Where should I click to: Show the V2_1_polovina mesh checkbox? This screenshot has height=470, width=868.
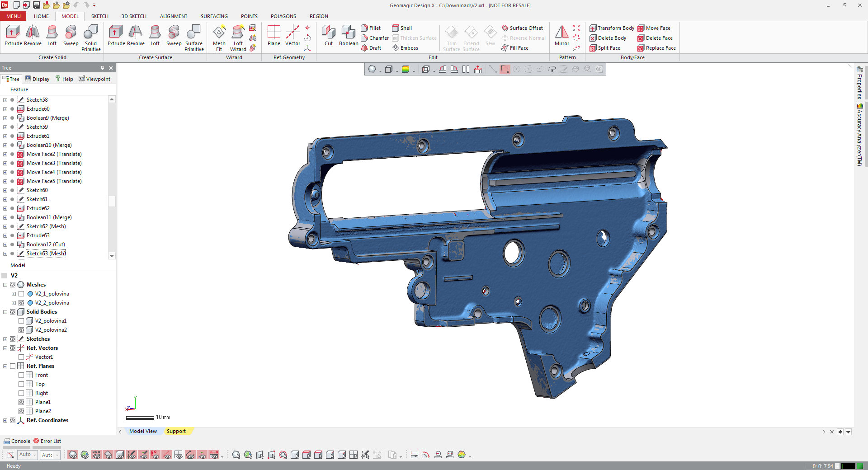tap(21, 294)
